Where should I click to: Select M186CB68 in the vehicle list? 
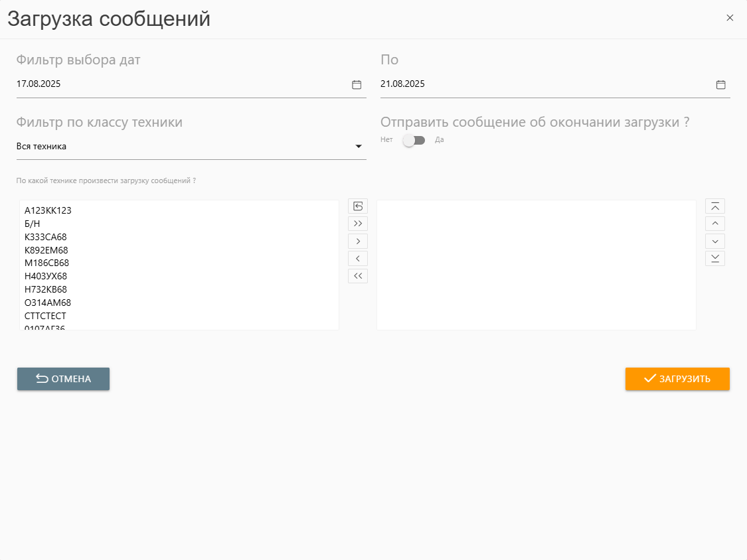click(179, 263)
